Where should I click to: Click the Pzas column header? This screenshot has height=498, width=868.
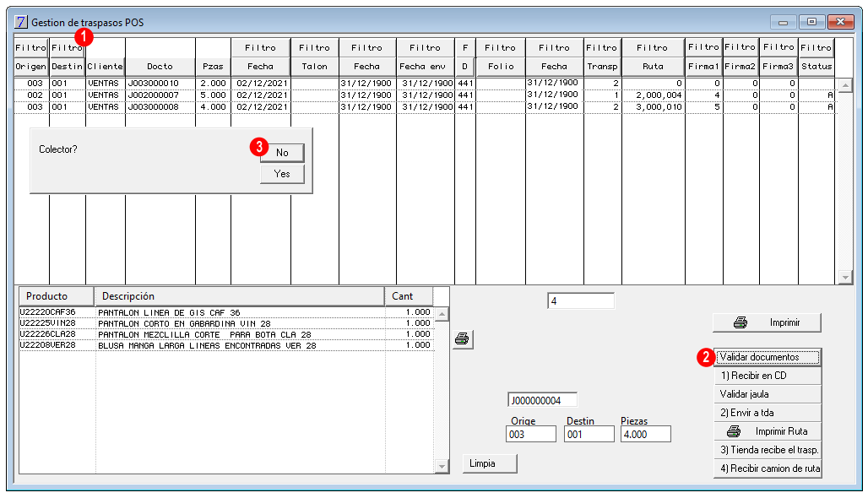click(213, 67)
